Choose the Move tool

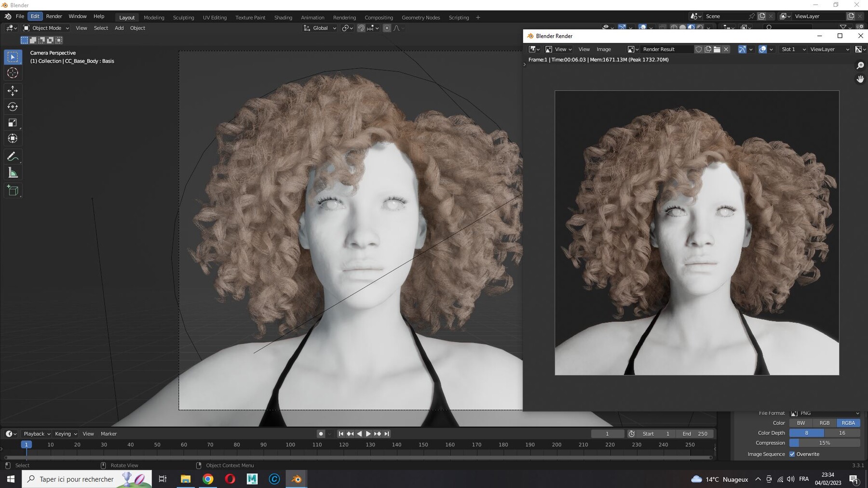(13, 91)
